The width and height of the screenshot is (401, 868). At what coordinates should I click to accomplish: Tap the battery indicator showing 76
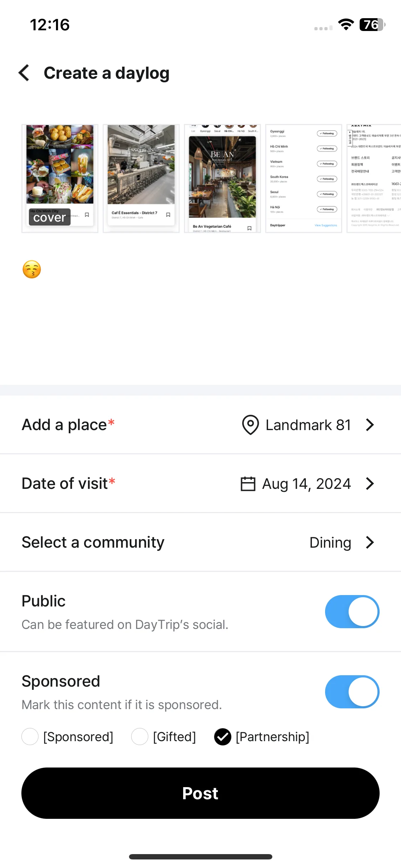[x=372, y=25]
